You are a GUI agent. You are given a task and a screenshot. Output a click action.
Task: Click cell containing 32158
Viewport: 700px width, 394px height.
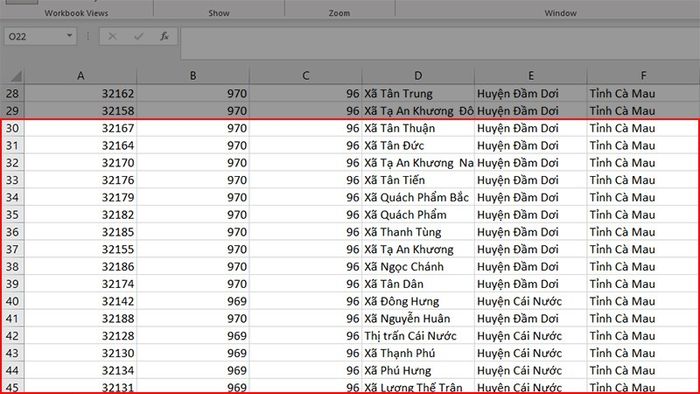[80, 111]
